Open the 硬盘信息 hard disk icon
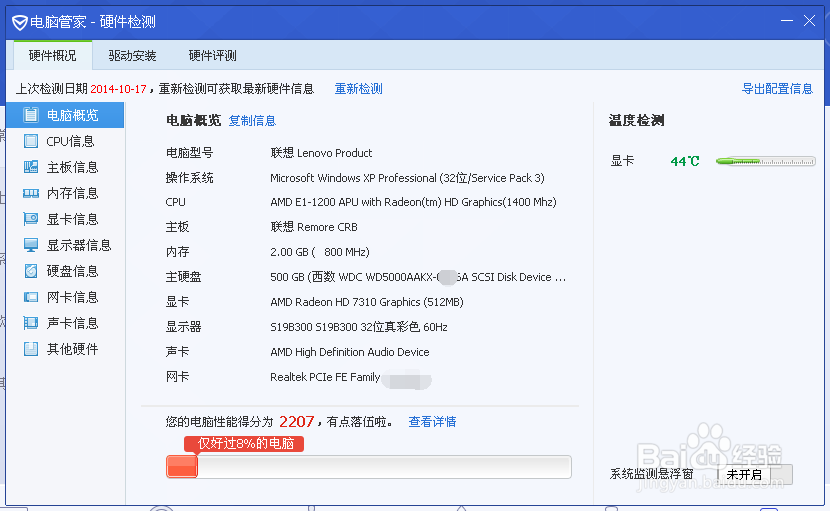This screenshot has height=511, width=830. click(x=31, y=271)
